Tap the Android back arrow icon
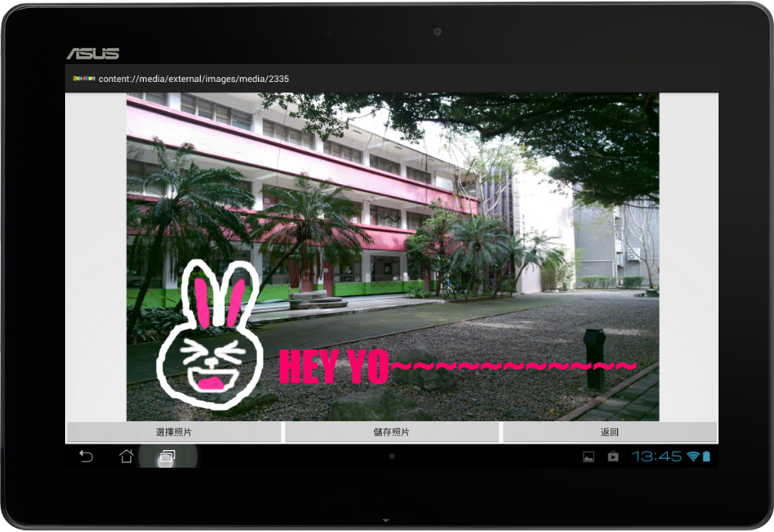This screenshot has height=532, width=774. pos(86,456)
